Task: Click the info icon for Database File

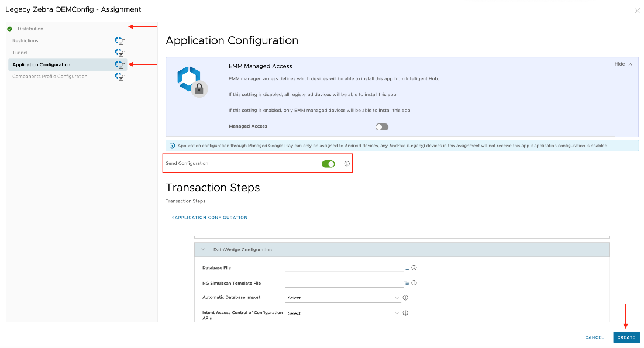Action: coord(414,267)
